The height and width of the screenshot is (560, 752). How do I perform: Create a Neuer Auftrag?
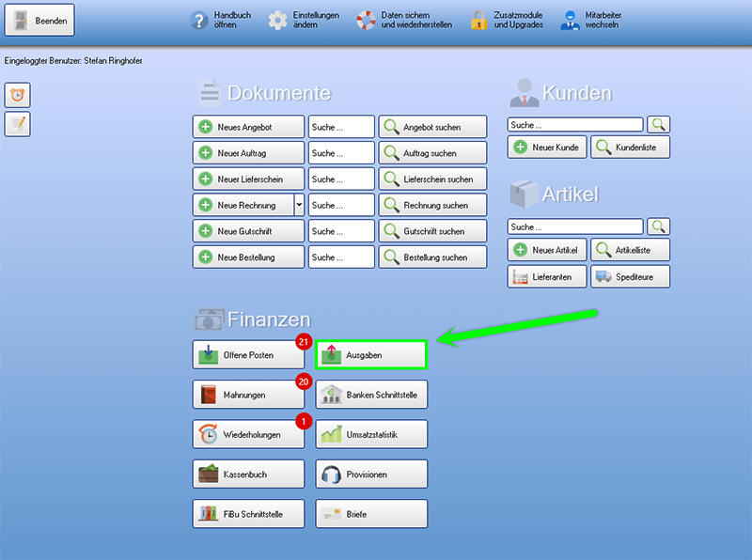248,153
